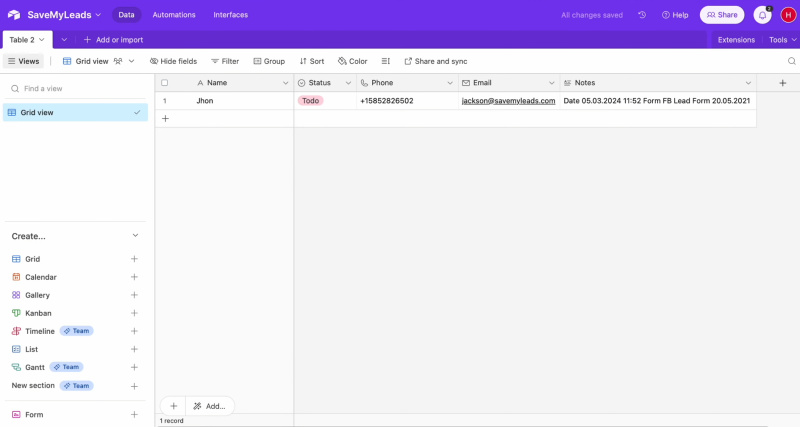Click the +15852826502 phone cell
The image size is (800, 427).
[x=407, y=101]
